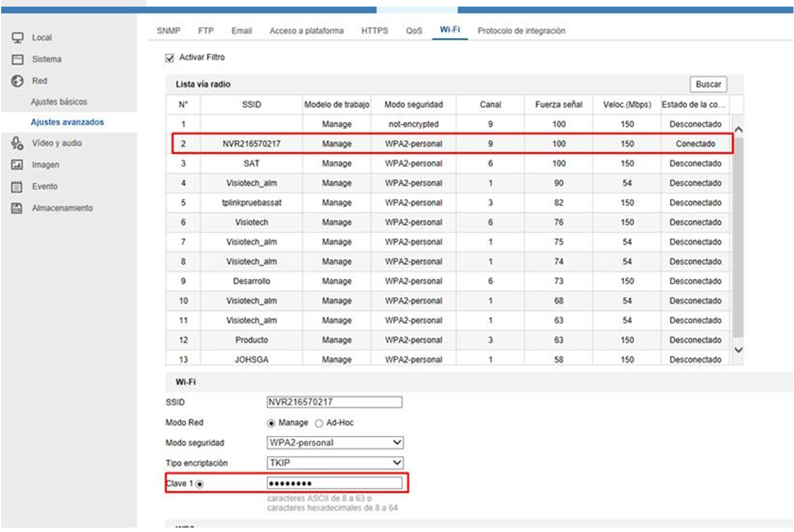Open Ajustes avanzados submenu

click(67, 122)
